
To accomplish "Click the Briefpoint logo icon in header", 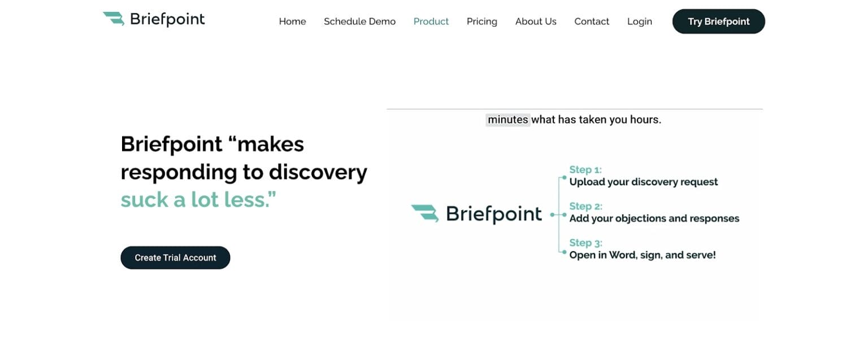I will (x=114, y=19).
